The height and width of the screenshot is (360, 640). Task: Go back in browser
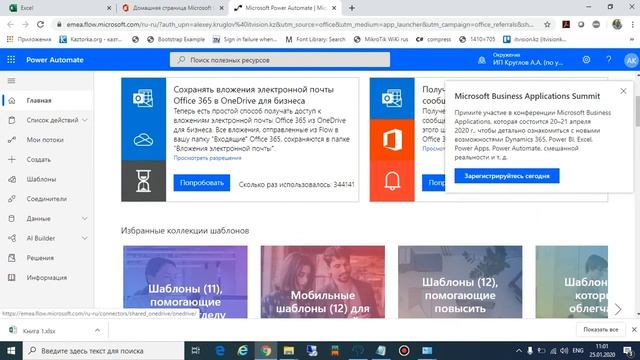click(x=10, y=24)
